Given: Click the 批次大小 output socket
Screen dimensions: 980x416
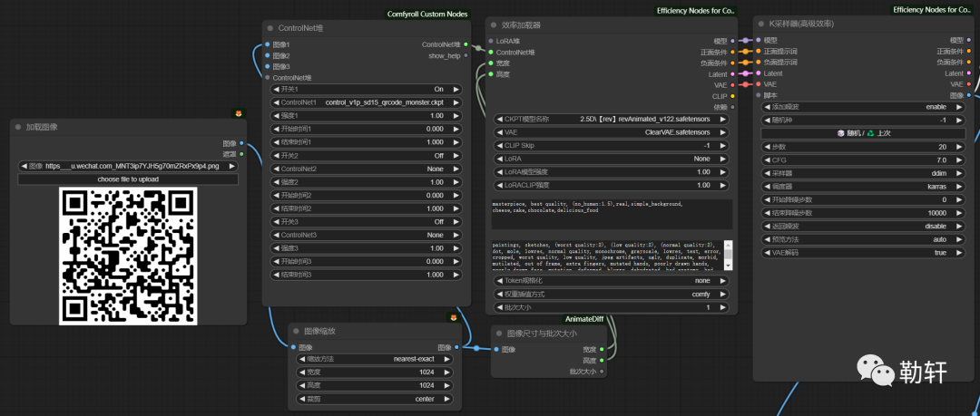Looking at the screenshot, I should click(602, 372).
